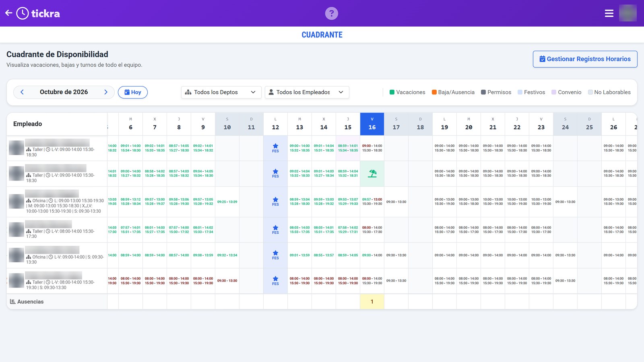
Task: Click the Permisos legend entry
Action: tap(496, 92)
